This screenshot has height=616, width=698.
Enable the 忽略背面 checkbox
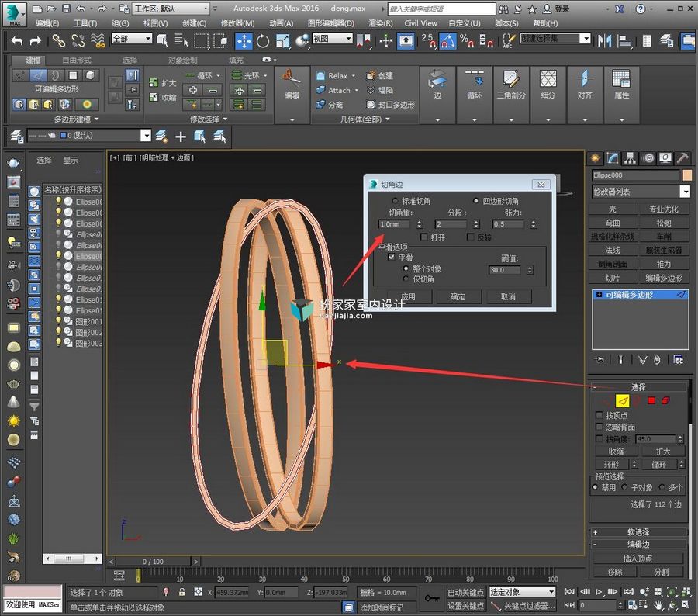click(x=600, y=427)
